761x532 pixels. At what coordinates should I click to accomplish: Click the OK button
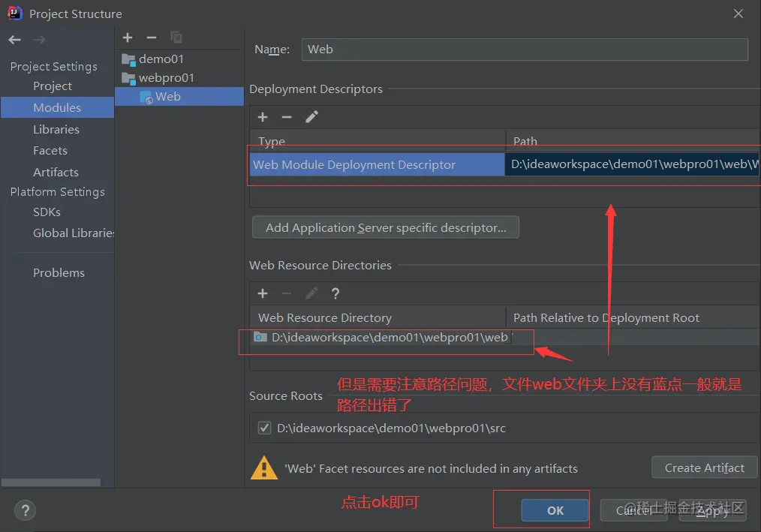coord(555,510)
